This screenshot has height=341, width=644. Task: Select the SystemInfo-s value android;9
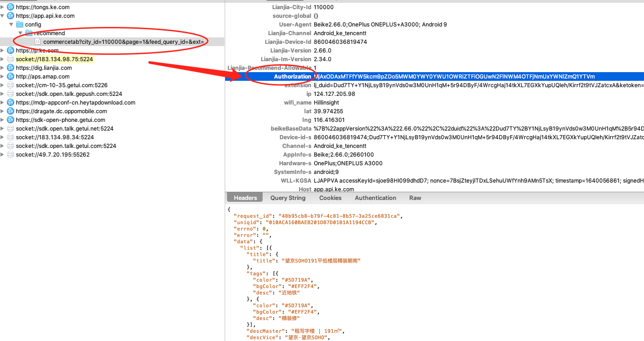coord(326,172)
